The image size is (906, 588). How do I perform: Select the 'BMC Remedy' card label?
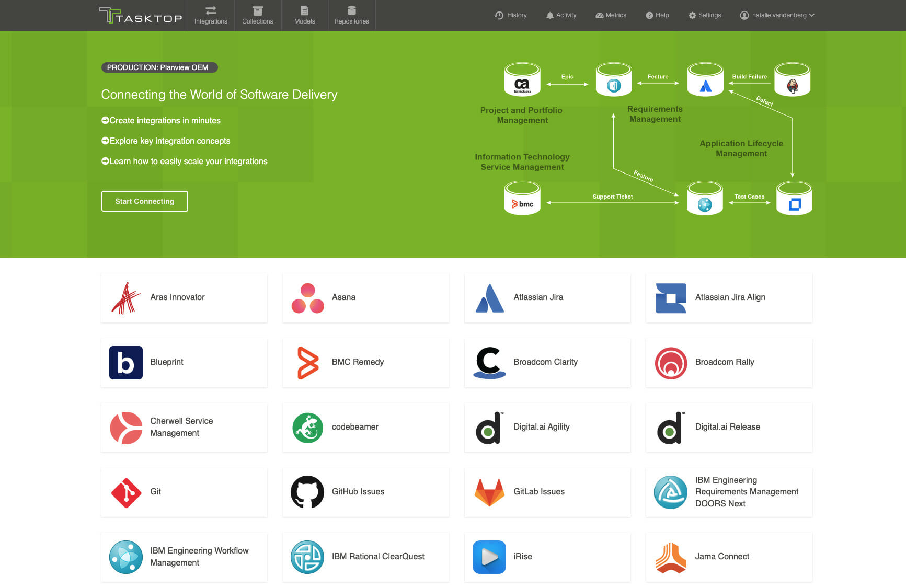(358, 362)
